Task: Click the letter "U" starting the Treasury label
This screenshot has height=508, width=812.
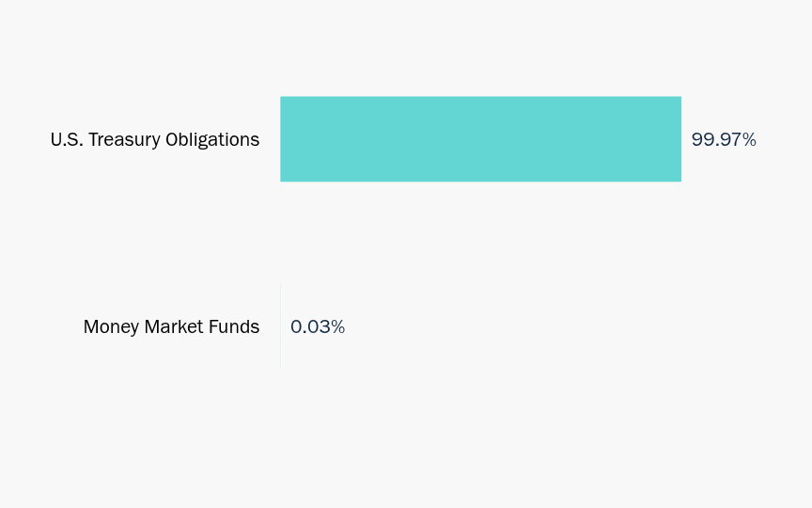Action: pyautogui.click(x=56, y=139)
